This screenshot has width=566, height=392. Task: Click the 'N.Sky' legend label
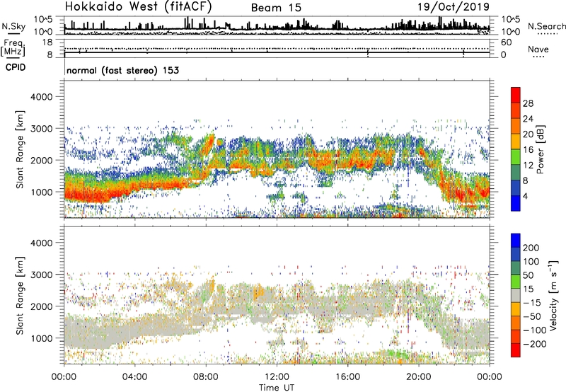pyautogui.click(x=13, y=26)
